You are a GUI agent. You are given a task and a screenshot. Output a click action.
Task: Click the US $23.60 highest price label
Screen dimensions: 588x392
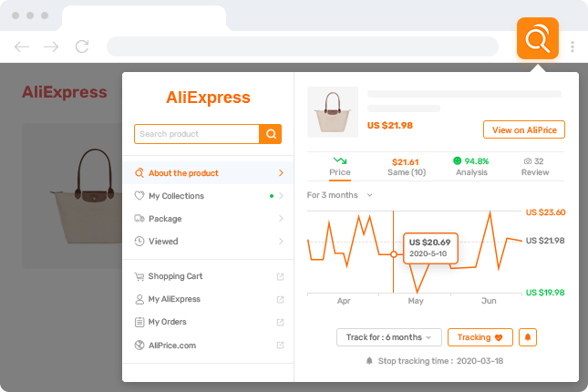(545, 212)
